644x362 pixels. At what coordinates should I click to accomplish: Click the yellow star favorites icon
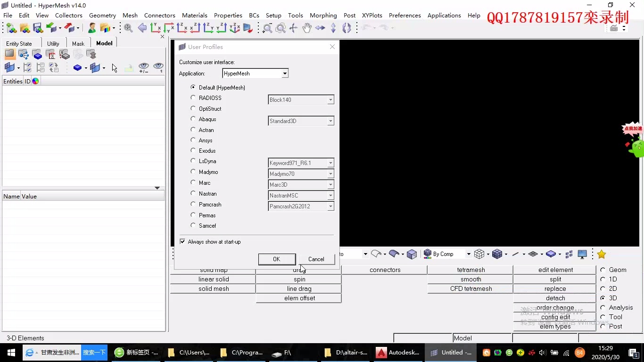coord(602,255)
